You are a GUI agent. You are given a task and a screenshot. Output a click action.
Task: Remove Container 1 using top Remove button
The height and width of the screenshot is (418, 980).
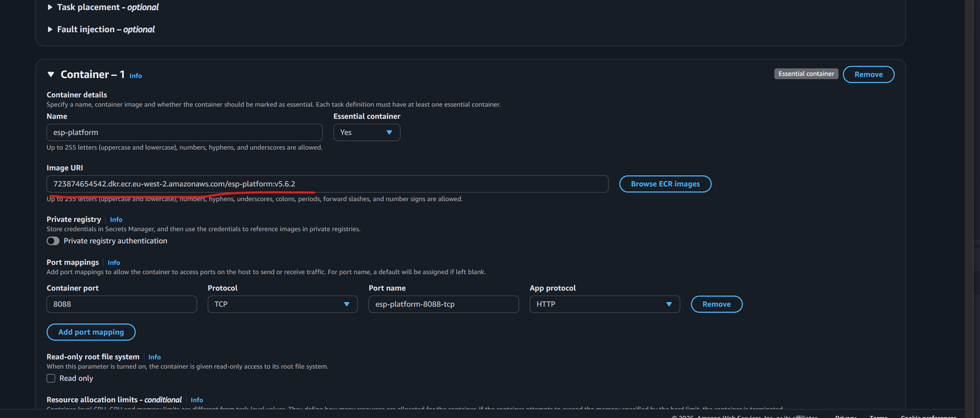[x=868, y=74]
